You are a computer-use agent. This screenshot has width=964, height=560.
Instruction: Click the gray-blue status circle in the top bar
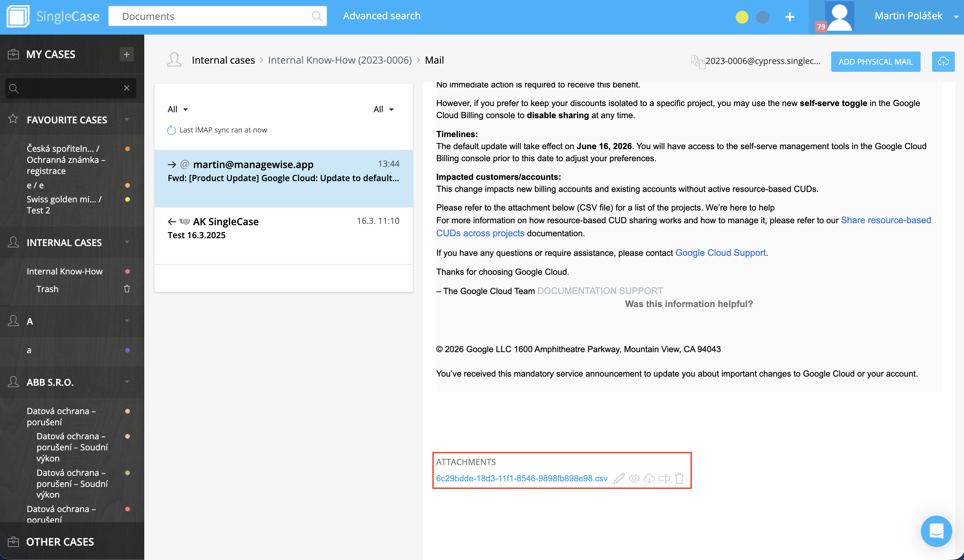tap(762, 17)
